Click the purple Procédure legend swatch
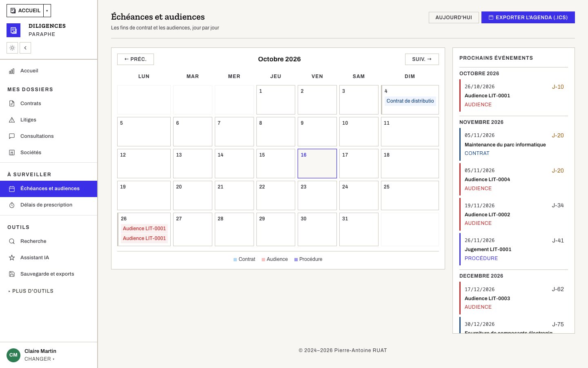This screenshot has height=368, width=588. click(x=296, y=260)
